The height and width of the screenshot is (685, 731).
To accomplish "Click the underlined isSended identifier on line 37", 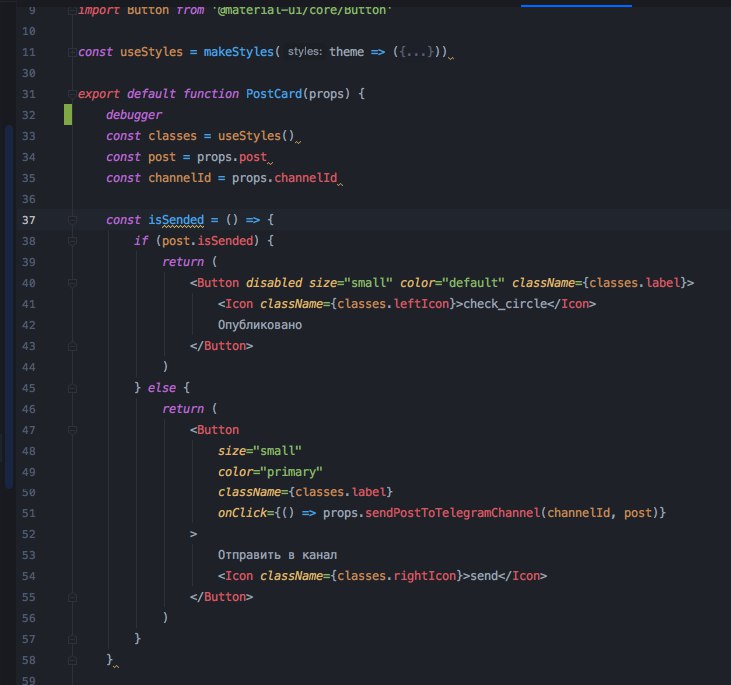I will point(176,220).
